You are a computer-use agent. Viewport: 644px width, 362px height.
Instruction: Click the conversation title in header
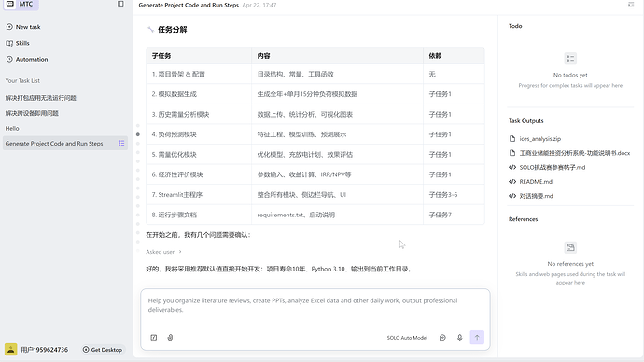coord(189,5)
